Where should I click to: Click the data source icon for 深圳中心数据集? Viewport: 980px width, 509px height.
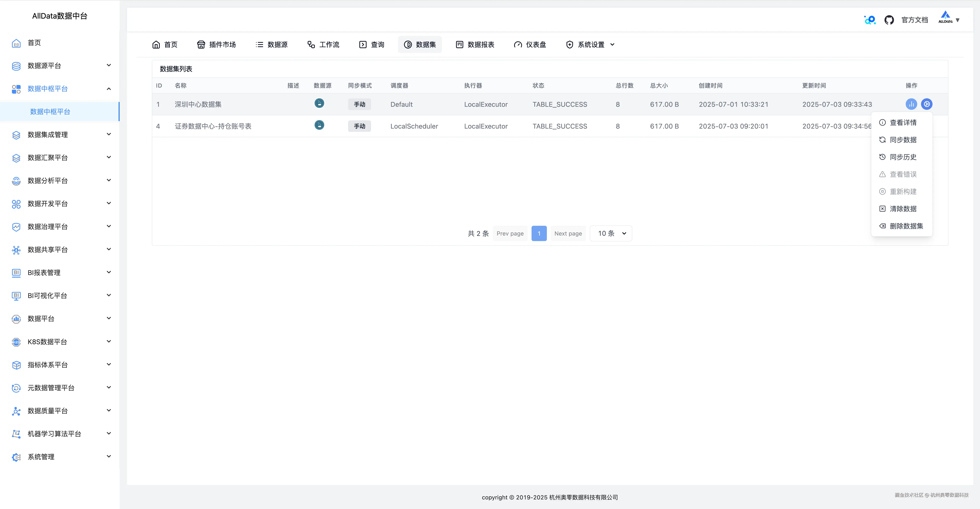click(x=319, y=103)
